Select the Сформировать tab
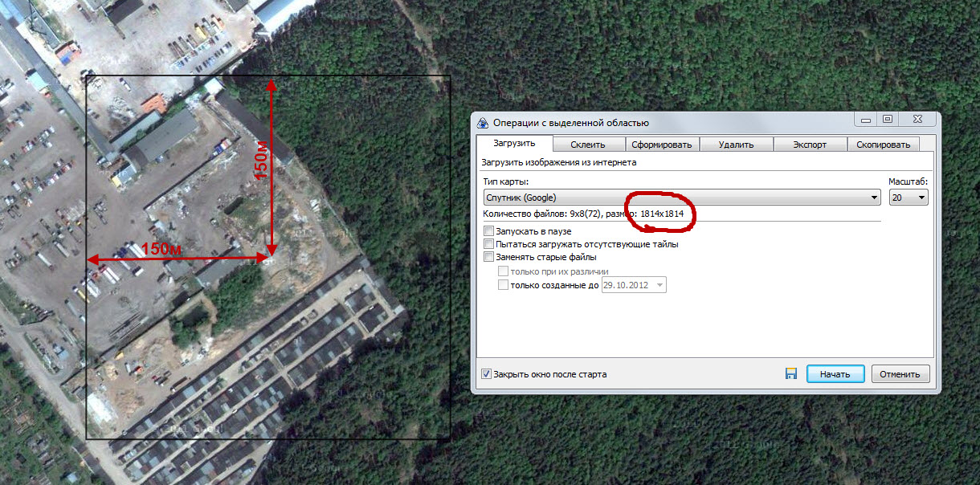Image resolution: width=980 pixels, height=485 pixels. coord(662,145)
